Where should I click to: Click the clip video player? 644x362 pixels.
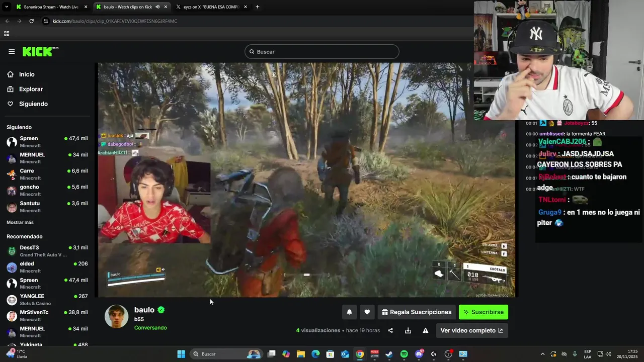pos(306,180)
